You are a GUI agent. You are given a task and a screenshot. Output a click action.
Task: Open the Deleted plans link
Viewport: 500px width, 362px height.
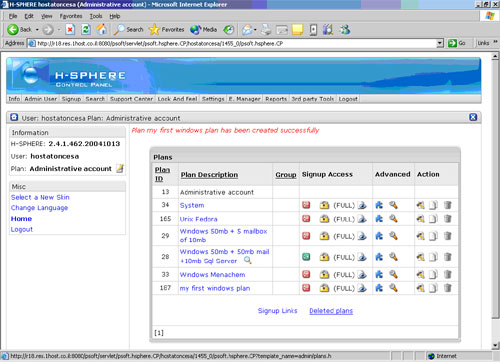click(x=331, y=311)
